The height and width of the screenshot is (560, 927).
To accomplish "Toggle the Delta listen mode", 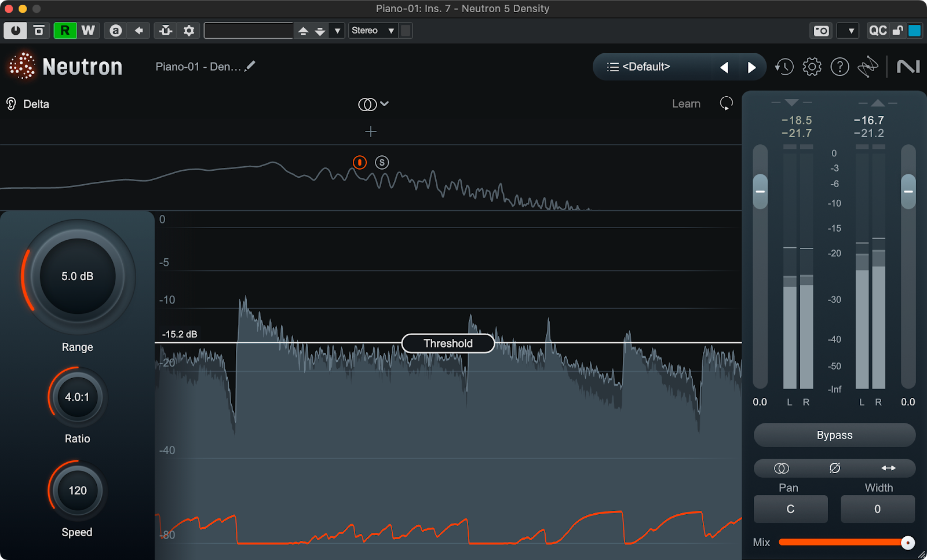I will pos(28,104).
